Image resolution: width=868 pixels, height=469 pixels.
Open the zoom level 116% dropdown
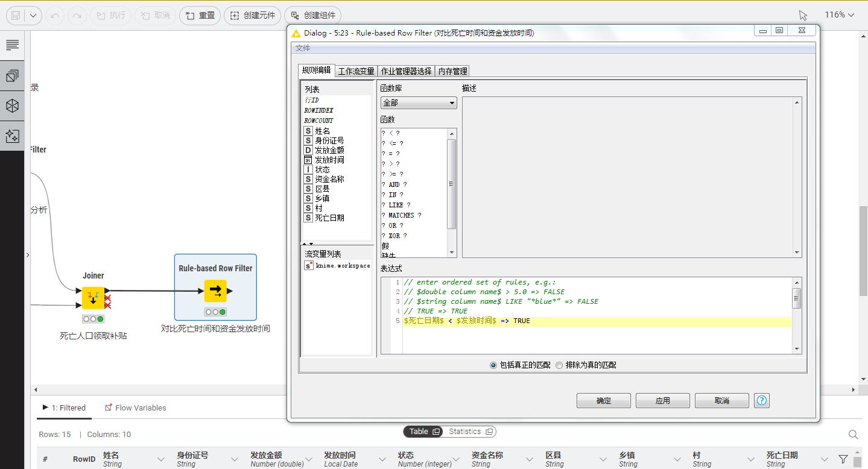[840, 15]
